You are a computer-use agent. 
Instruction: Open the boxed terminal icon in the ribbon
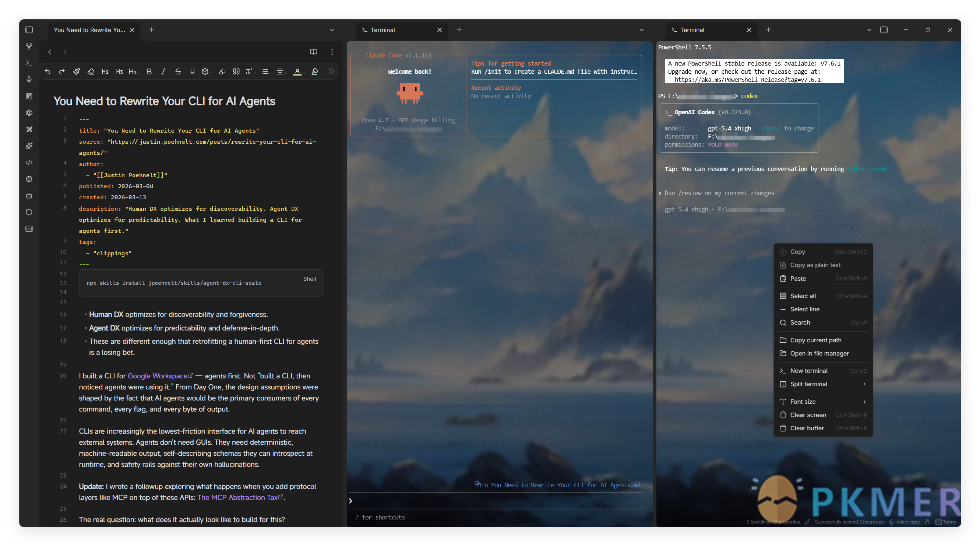click(29, 229)
